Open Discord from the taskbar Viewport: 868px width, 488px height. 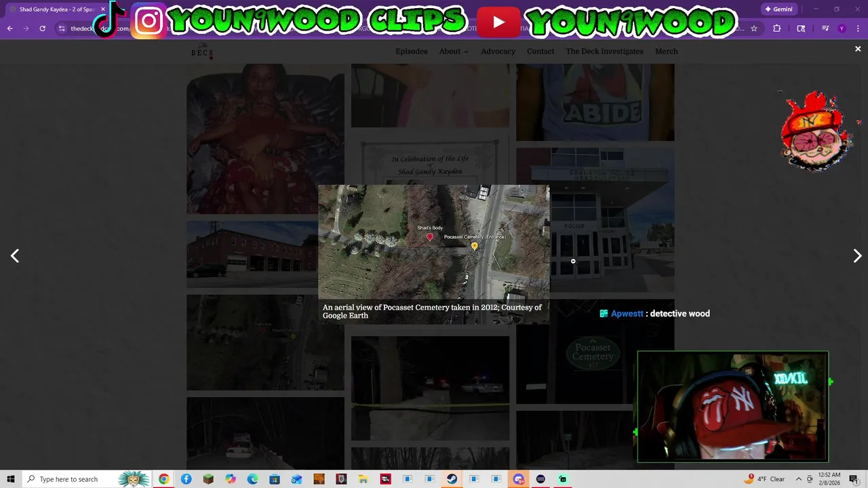519,479
